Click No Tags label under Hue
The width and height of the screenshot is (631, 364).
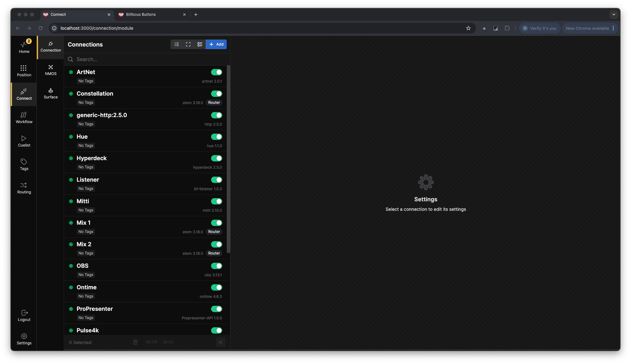click(x=86, y=146)
